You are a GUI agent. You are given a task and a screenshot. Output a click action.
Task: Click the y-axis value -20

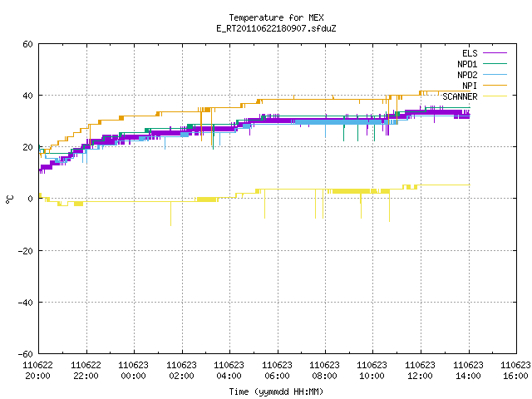coord(26,251)
